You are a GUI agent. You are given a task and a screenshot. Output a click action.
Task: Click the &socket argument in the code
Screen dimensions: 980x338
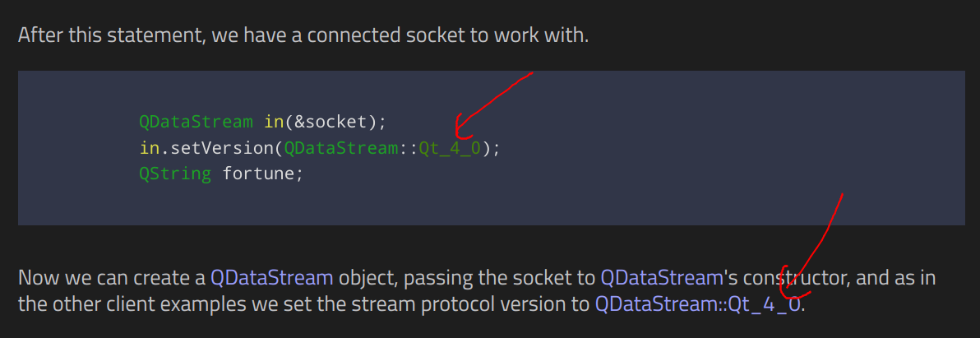pos(331,122)
